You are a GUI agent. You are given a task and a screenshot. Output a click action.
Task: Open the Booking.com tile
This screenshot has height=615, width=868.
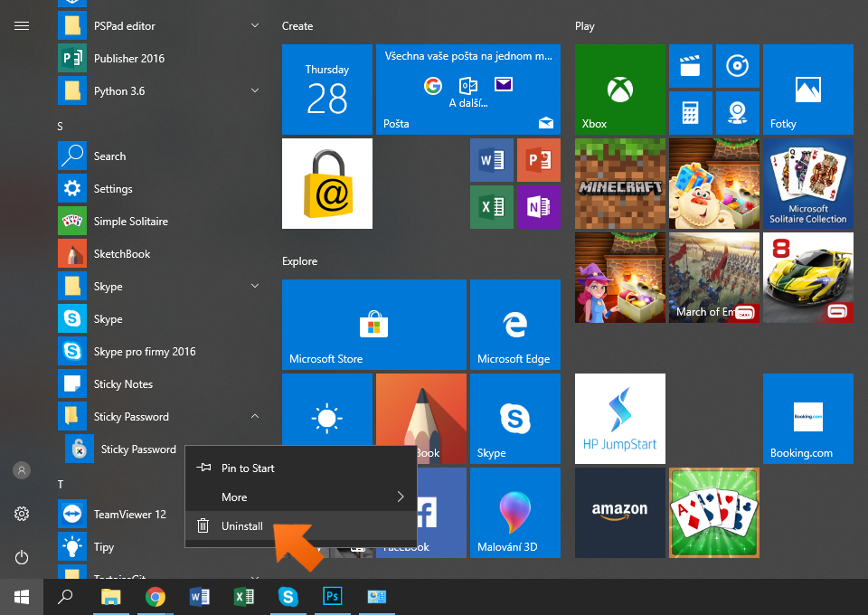tap(808, 419)
